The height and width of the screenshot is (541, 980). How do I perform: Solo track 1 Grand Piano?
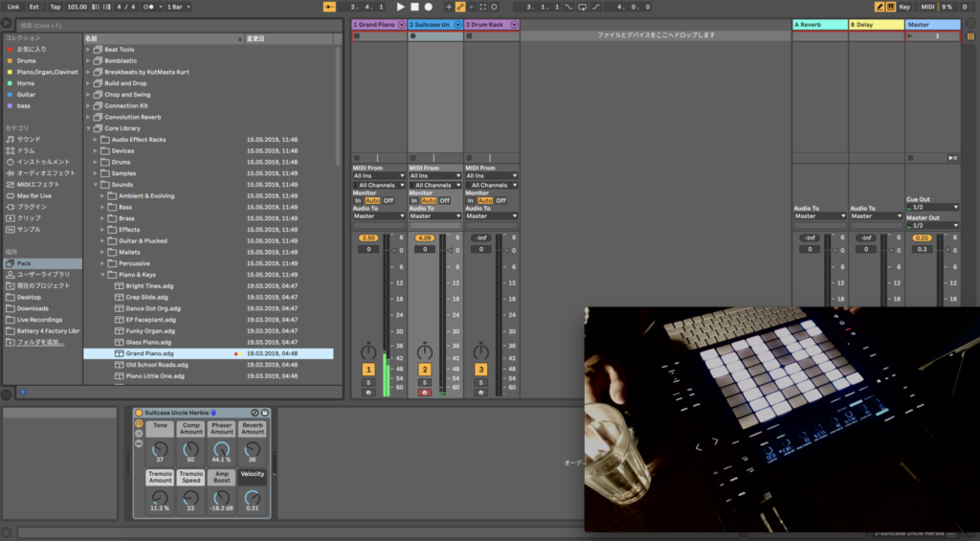point(367,382)
